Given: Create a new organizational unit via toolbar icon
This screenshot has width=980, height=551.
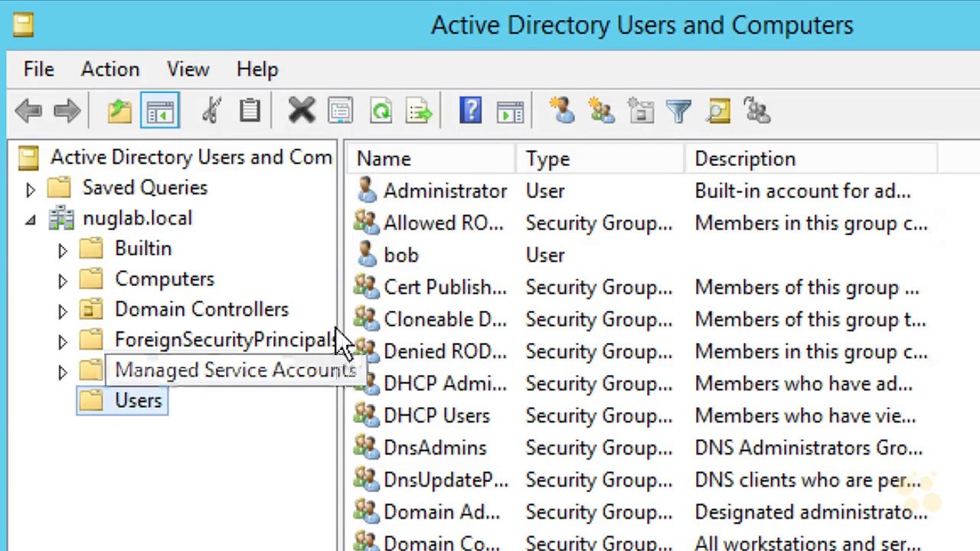Looking at the screenshot, I should point(640,112).
